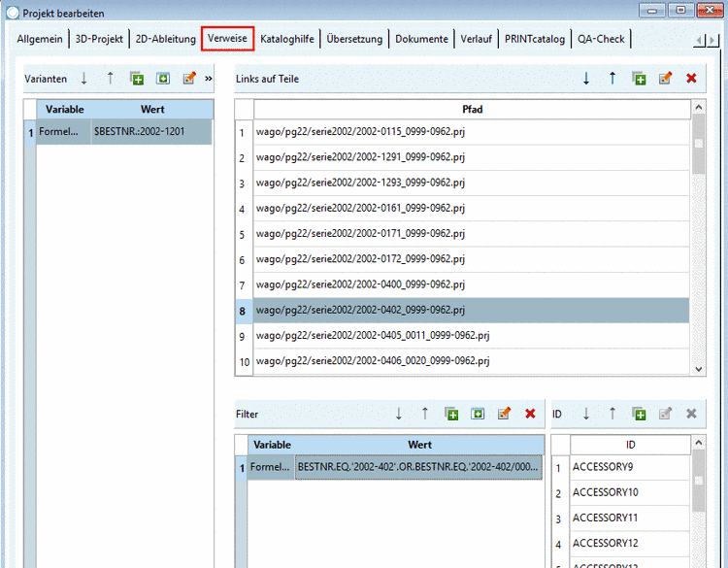This screenshot has height=568, width=728.
Task: Move variant down in Varianten toolbar
Action: tap(84, 78)
